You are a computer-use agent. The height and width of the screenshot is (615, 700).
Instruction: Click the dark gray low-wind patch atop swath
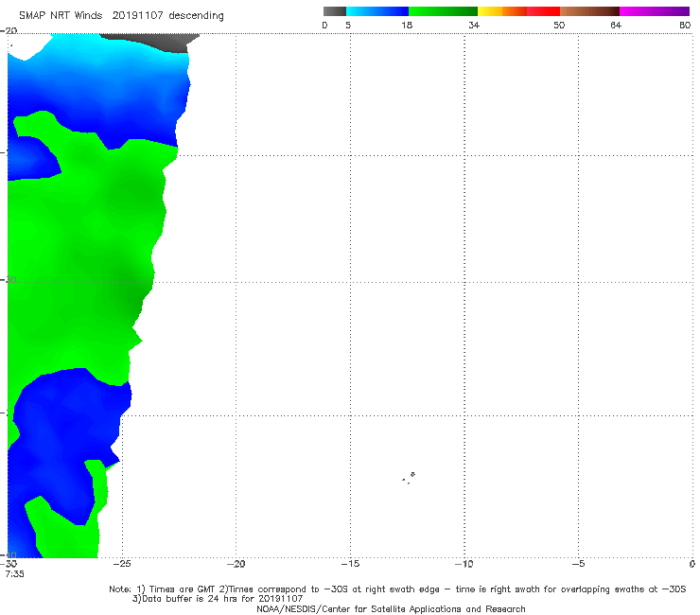(x=154, y=42)
